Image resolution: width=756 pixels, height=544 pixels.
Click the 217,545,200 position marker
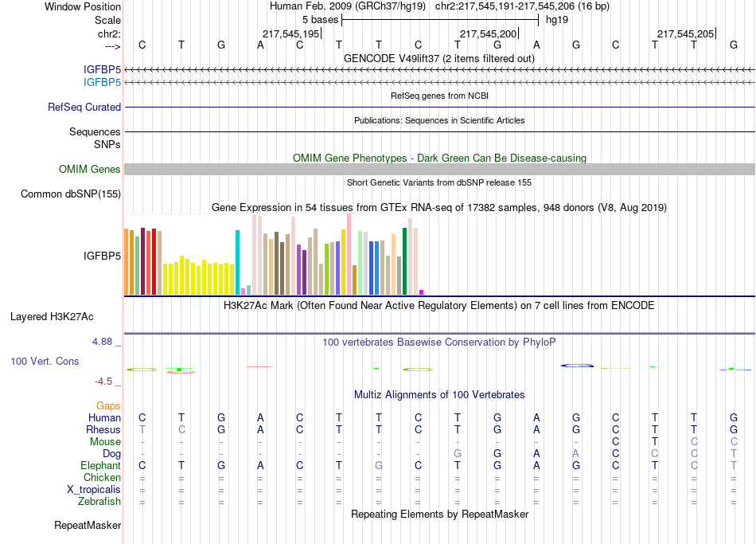[489, 33]
